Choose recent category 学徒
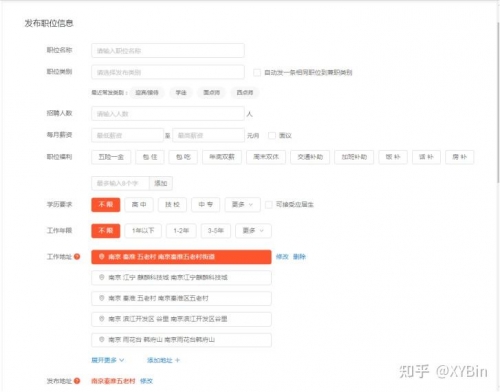The width and height of the screenshot is (500, 392). point(181,92)
